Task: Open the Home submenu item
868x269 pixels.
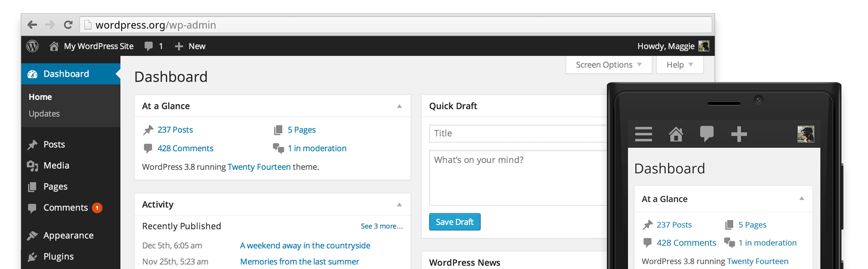Action: click(x=40, y=97)
